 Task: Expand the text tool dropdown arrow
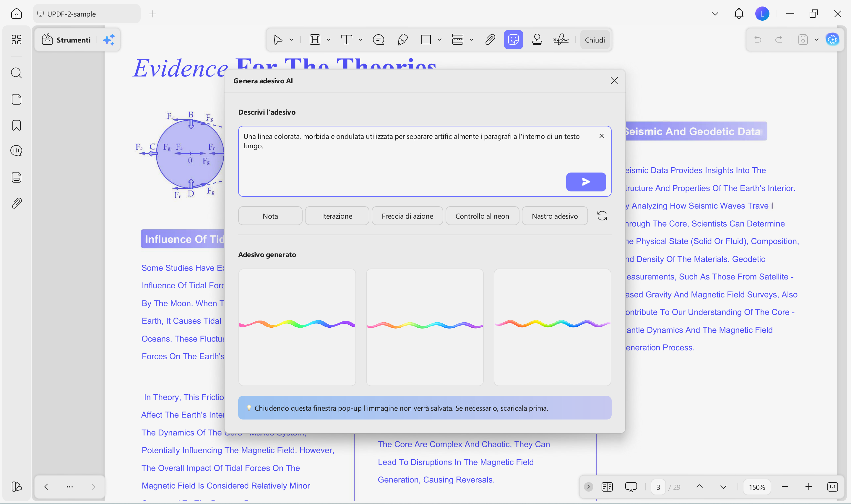click(x=360, y=40)
